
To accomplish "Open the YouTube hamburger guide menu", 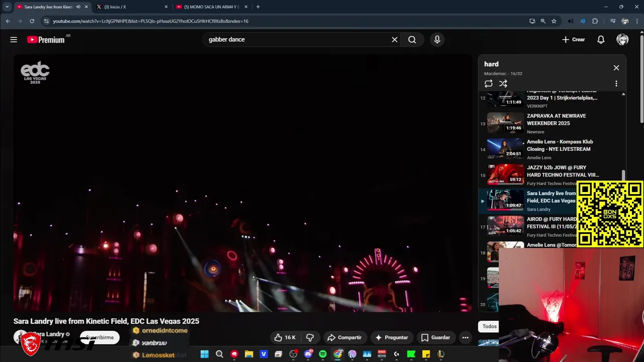I will pyautogui.click(x=14, y=40).
